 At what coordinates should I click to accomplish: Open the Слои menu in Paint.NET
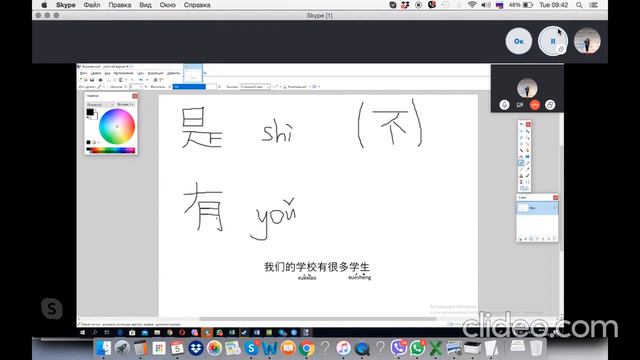[x=140, y=73]
